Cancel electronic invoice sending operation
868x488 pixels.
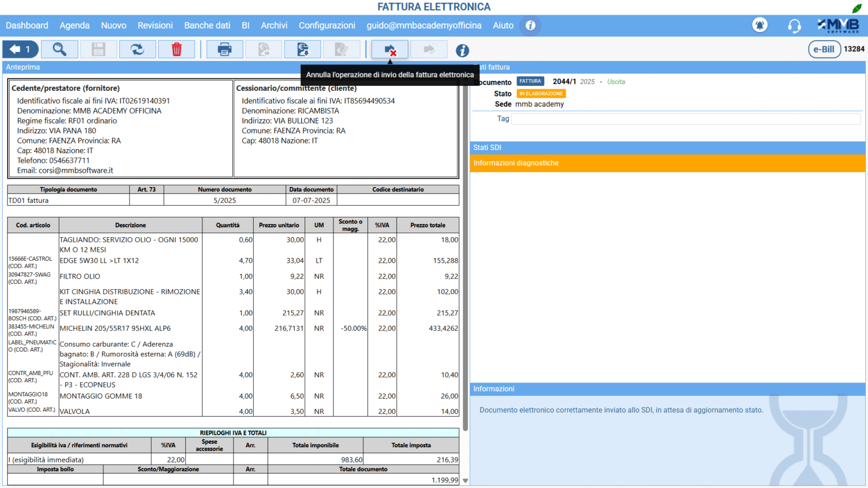pyautogui.click(x=390, y=50)
